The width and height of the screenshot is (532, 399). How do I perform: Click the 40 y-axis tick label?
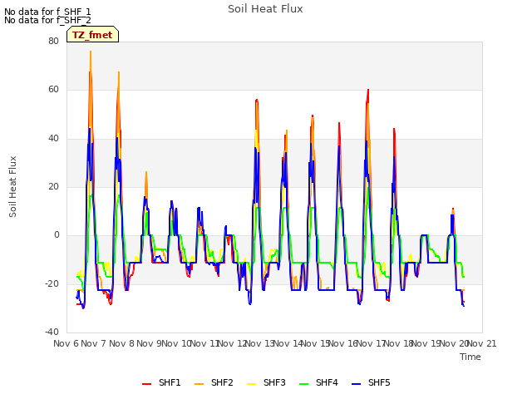click(53, 138)
